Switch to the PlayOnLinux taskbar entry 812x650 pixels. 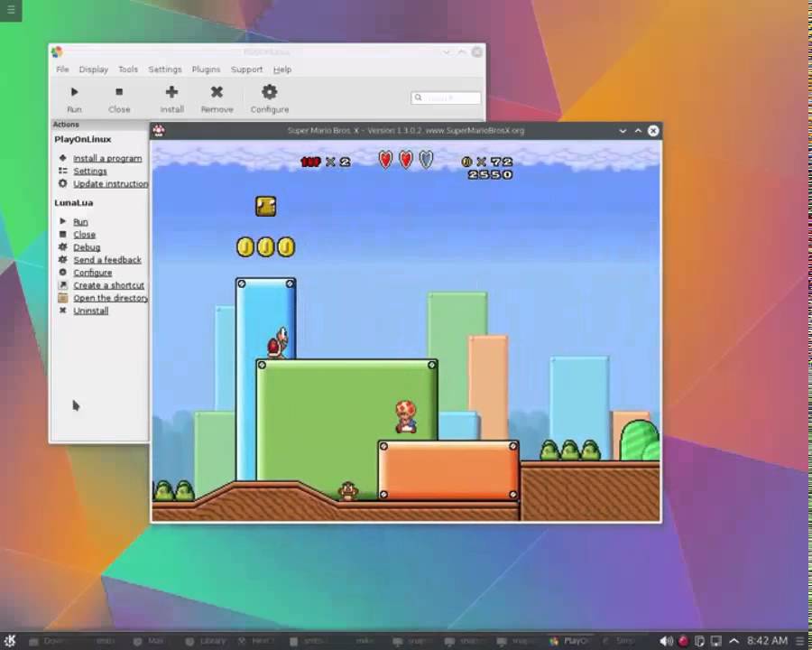pos(571,641)
